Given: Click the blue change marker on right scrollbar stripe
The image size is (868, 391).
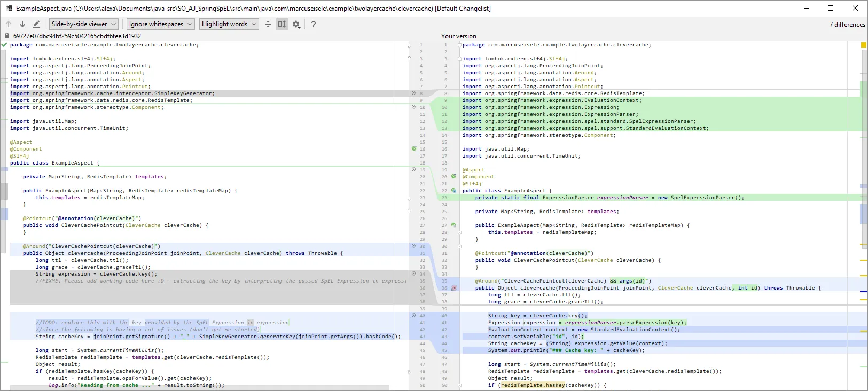Looking at the screenshot, I should pos(863,214).
